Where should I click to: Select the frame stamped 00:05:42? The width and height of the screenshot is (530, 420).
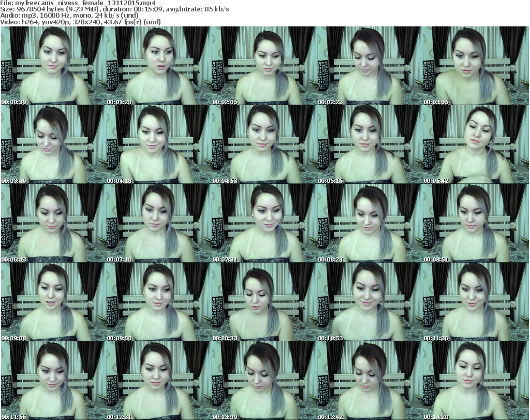coord(476,144)
